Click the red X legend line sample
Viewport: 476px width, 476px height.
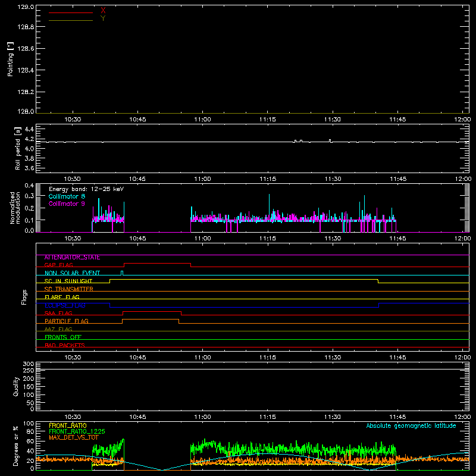tap(71, 12)
